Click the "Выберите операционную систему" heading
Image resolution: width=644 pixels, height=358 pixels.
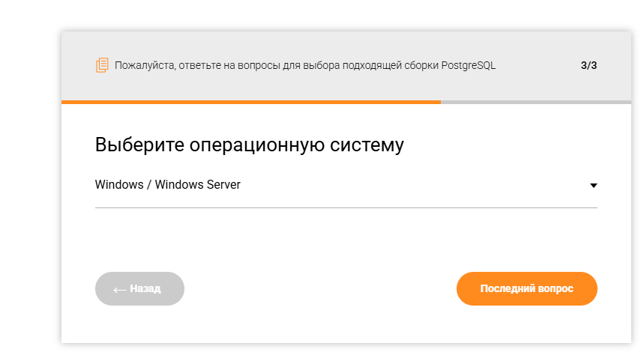pos(249,145)
